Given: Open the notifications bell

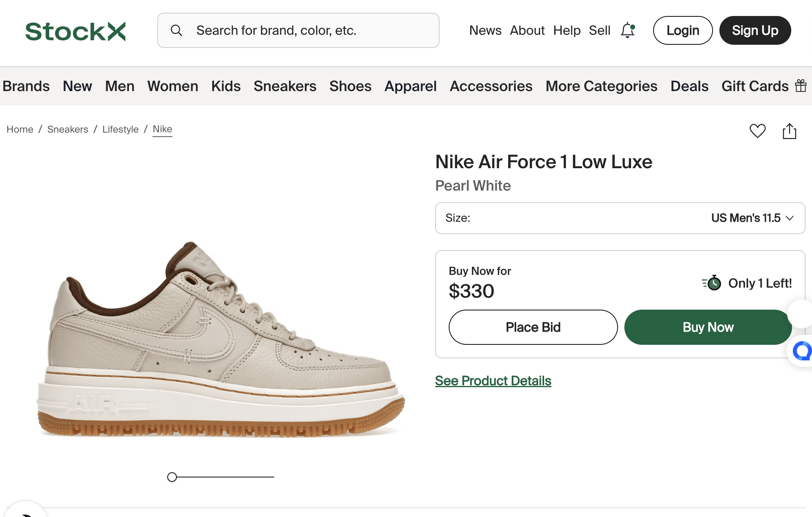Looking at the screenshot, I should tap(628, 30).
